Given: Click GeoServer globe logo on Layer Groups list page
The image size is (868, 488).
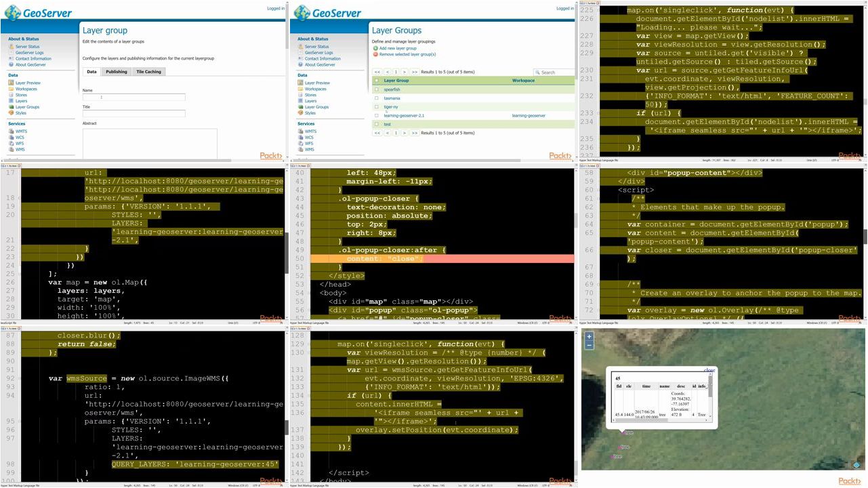Looking at the screenshot, I should coord(302,13).
